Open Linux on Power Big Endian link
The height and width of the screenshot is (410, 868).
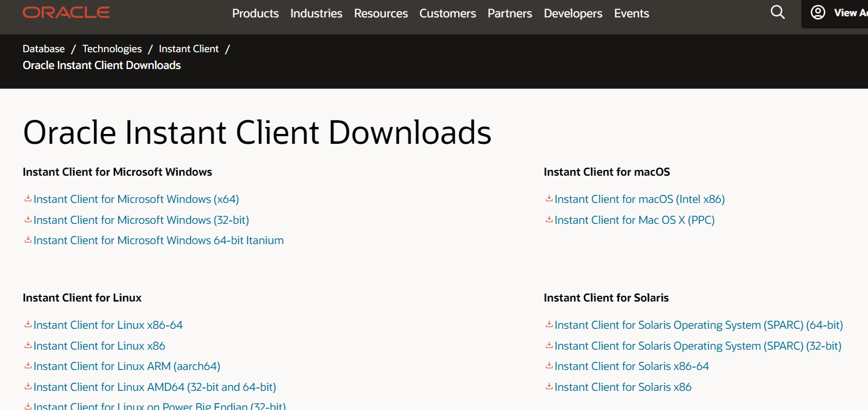160,405
